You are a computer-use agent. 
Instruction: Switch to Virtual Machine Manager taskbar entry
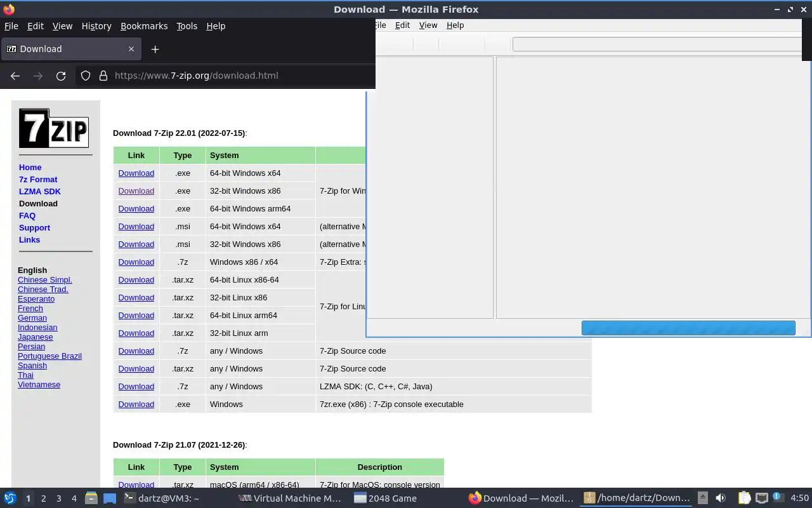[290, 498]
